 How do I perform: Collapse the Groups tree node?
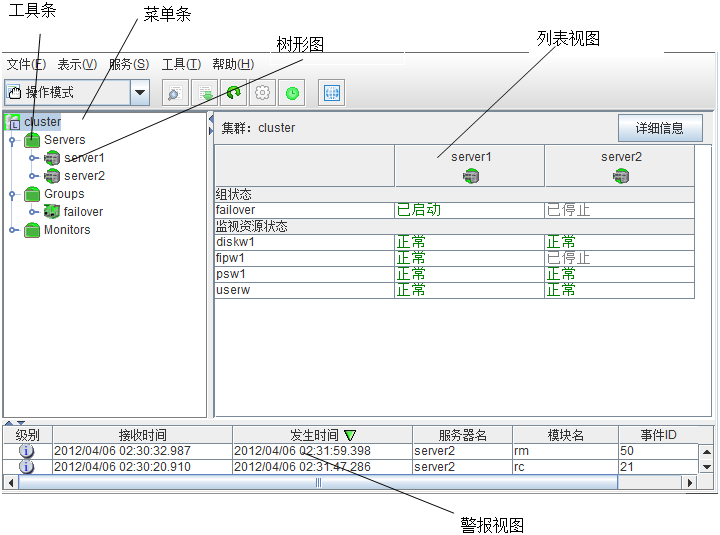pos(13,195)
